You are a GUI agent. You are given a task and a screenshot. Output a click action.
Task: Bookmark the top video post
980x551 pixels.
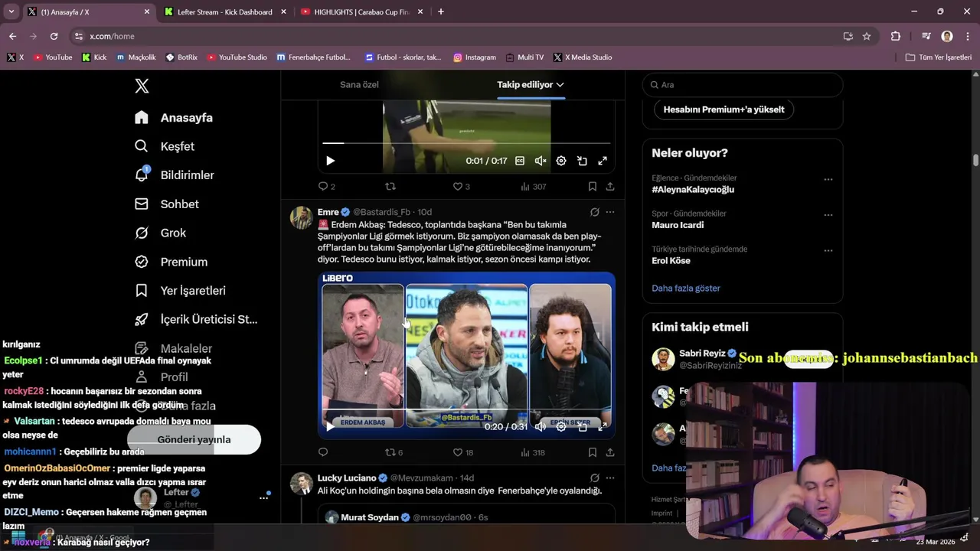click(593, 186)
